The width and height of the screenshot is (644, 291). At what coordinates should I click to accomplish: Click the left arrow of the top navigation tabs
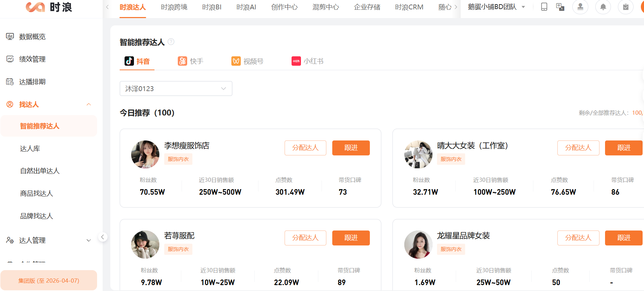pyautogui.click(x=108, y=7)
